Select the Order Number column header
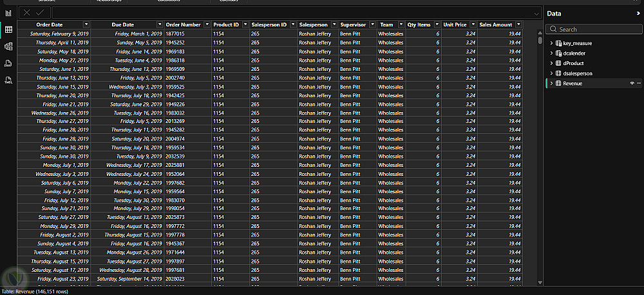Image resolution: width=644 pixels, height=295 pixels. coord(183,24)
